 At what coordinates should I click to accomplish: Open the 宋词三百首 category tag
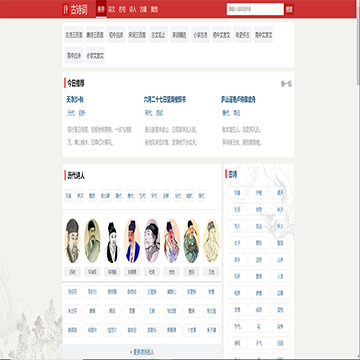[137, 35]
